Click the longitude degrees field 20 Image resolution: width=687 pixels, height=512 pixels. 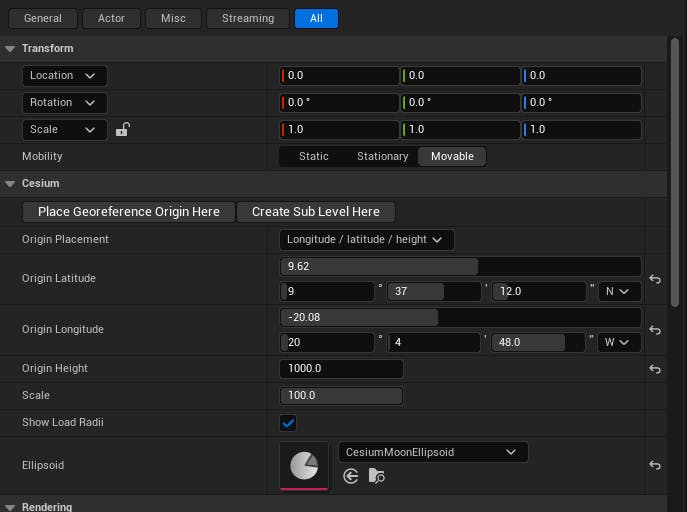pyautogui.click(x=327, y=342)
